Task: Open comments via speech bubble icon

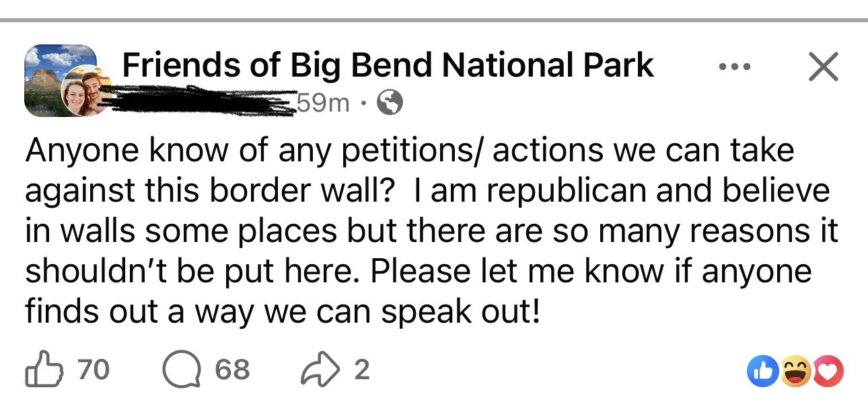Action: click(x=182, y=370)
